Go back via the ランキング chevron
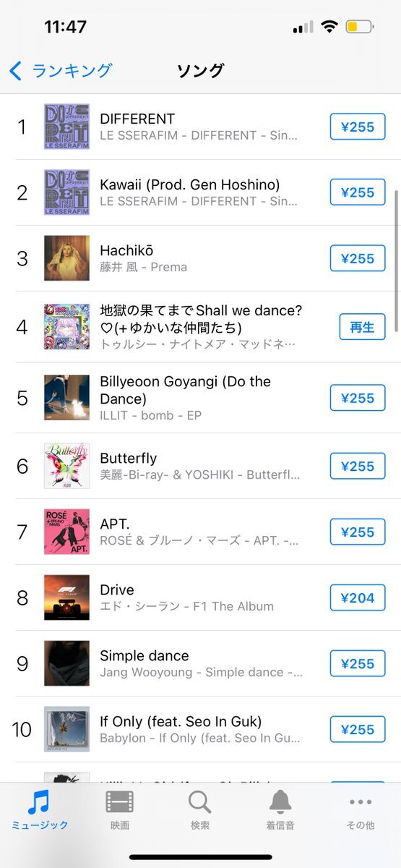This screenshot has height=868, width=401. [16, 70]
